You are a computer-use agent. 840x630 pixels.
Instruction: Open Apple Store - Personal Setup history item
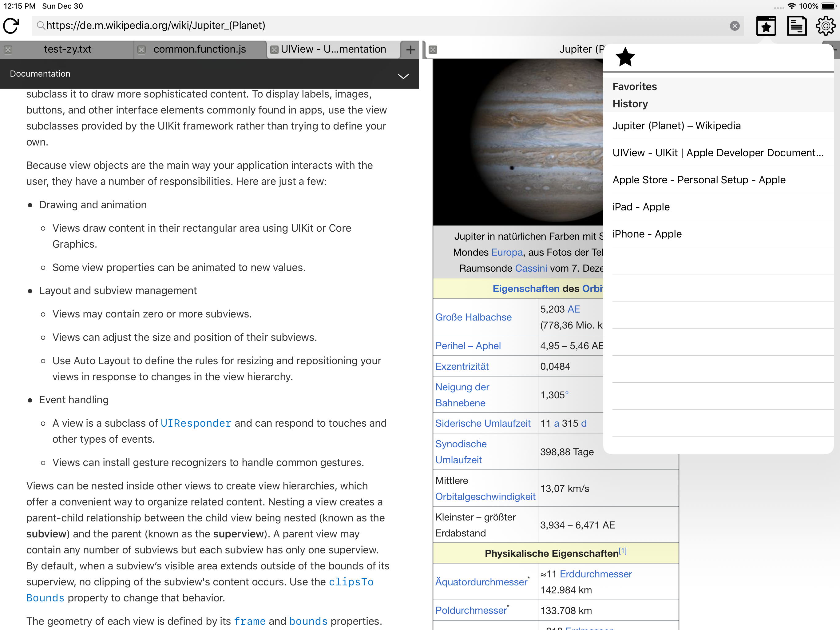(699, 180)
